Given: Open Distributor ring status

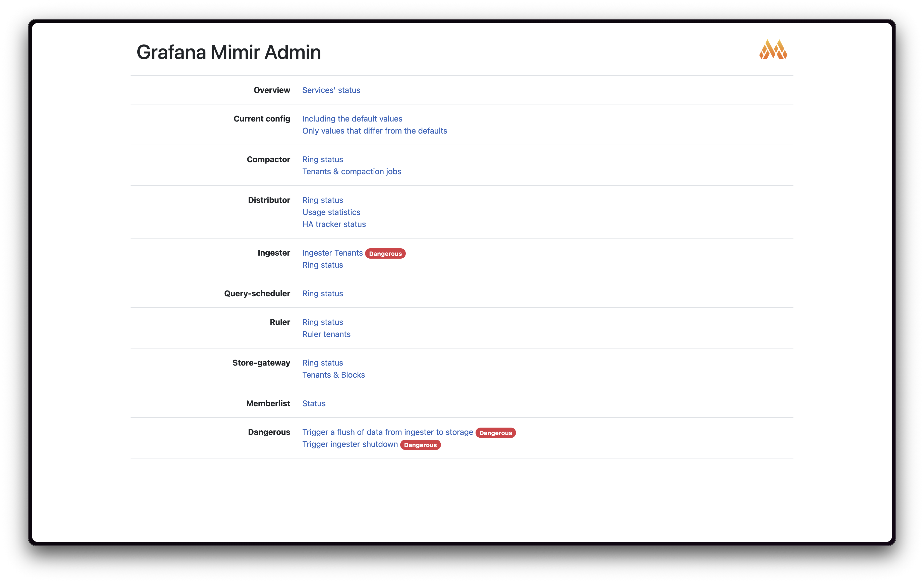Looking at the screenshot, I should coord(322,200).
